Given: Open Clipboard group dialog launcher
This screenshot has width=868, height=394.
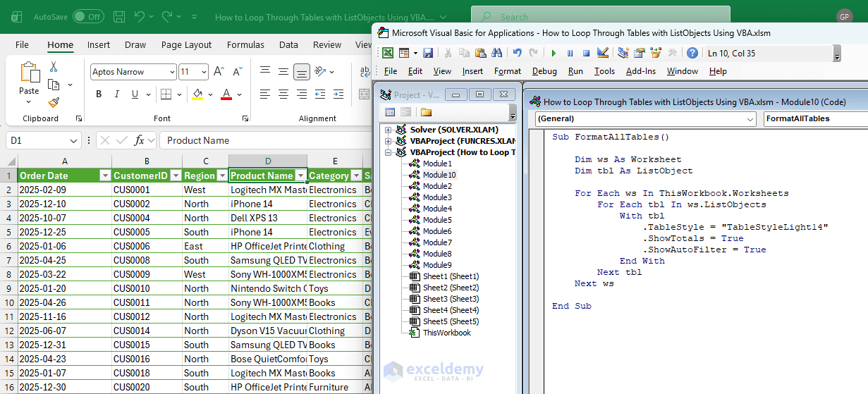Looking at the screenshot, I should click(78, 118).
